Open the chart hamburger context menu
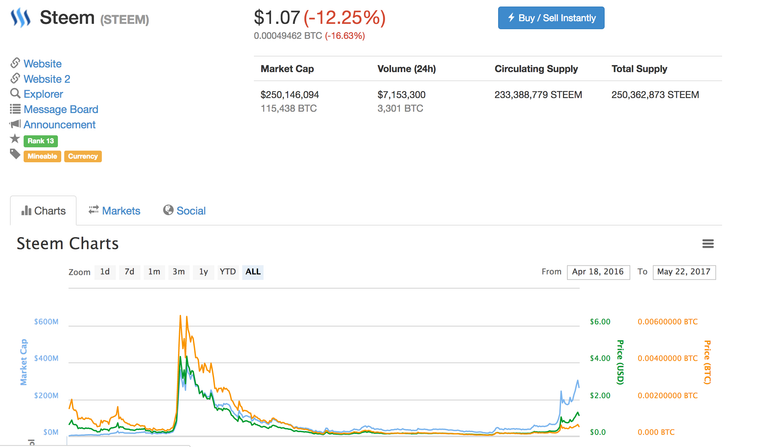 click(x=708, y=243)
